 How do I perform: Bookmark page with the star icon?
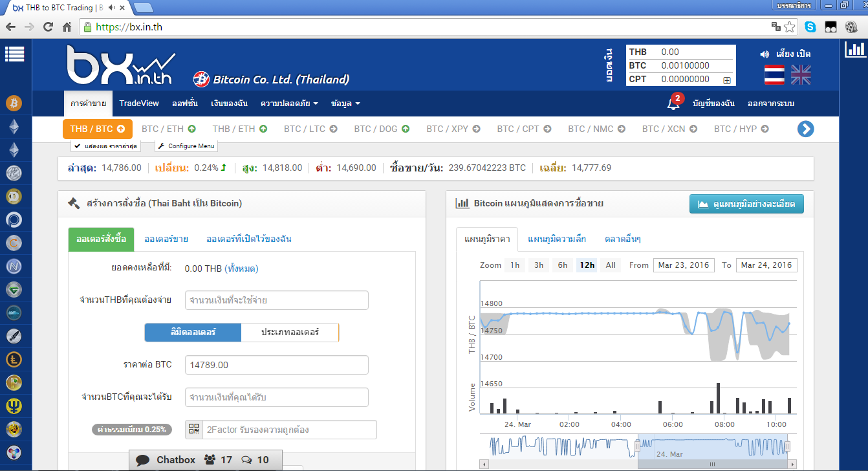pyautogui.click(x=789, y=27)
